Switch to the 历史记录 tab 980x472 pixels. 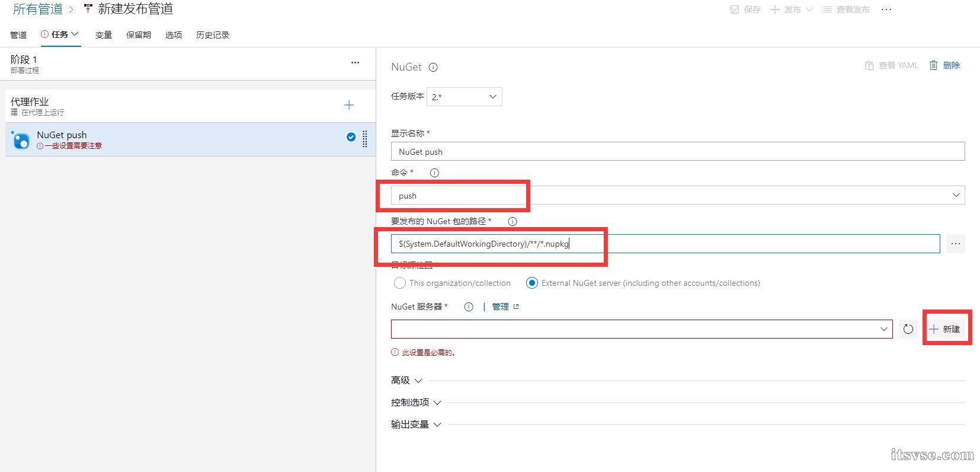[x=213, y=35]
